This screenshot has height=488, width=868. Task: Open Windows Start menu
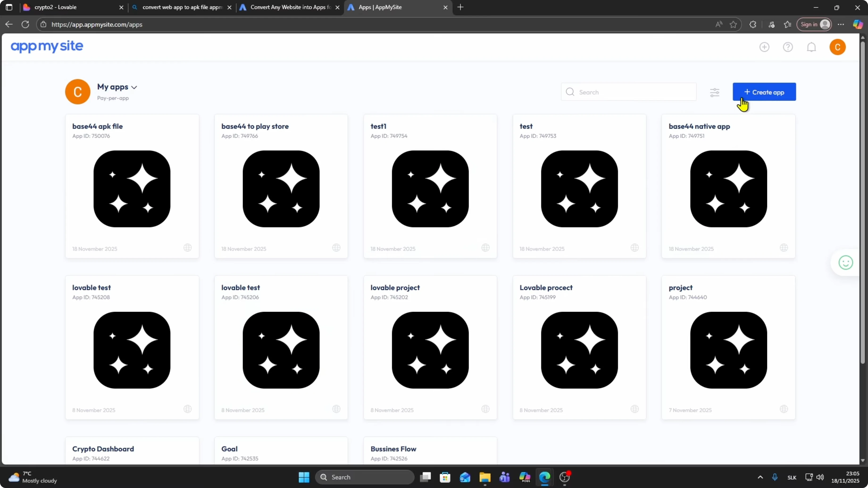tap(304, 477)
